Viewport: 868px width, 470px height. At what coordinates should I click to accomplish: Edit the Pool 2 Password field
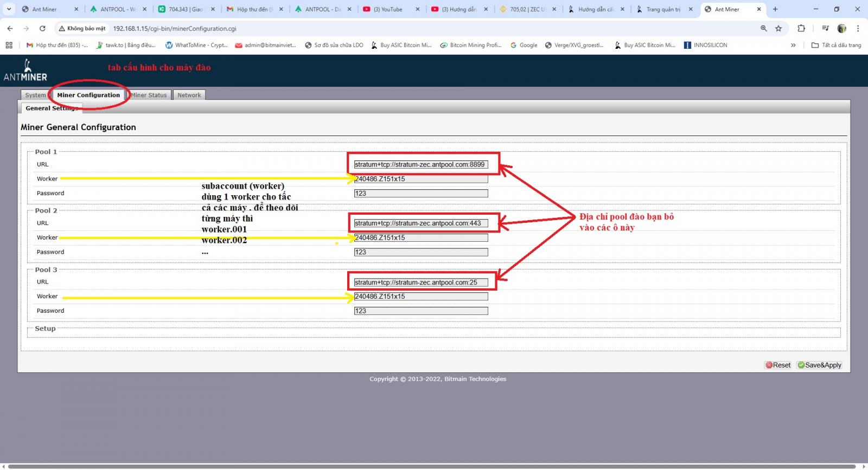tap(421, 252)
